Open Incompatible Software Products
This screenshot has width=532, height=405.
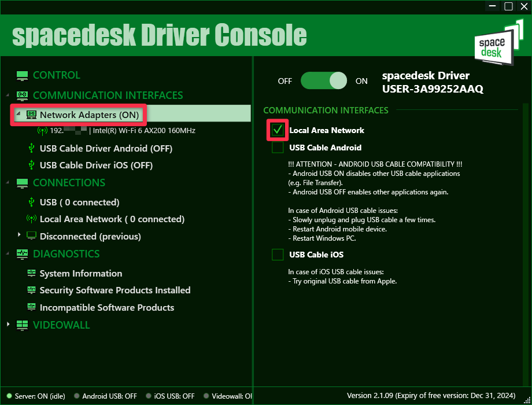click(107, 308)
